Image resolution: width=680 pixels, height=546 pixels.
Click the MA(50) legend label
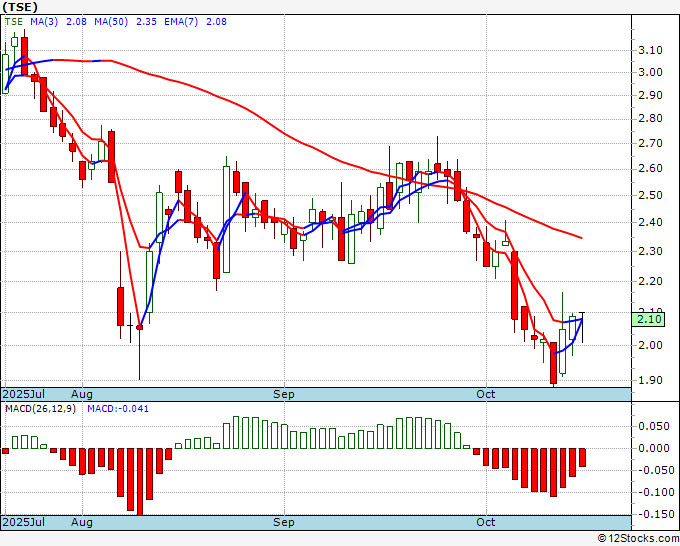[111, 22]
